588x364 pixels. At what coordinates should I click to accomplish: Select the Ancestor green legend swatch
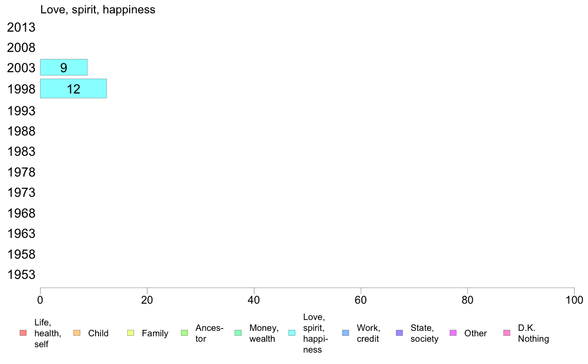pyautogui.click(x=184, y=333)
